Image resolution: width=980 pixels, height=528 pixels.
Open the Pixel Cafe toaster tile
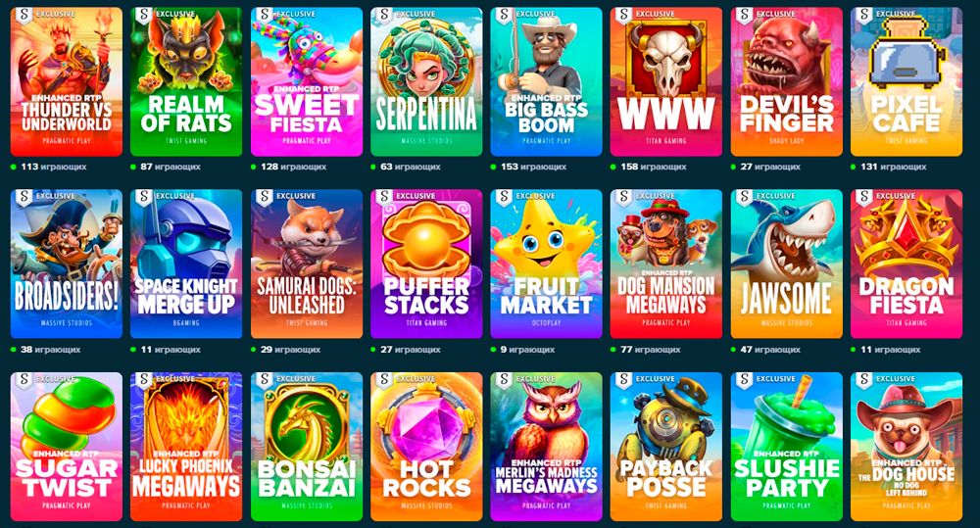click(906, 82)
